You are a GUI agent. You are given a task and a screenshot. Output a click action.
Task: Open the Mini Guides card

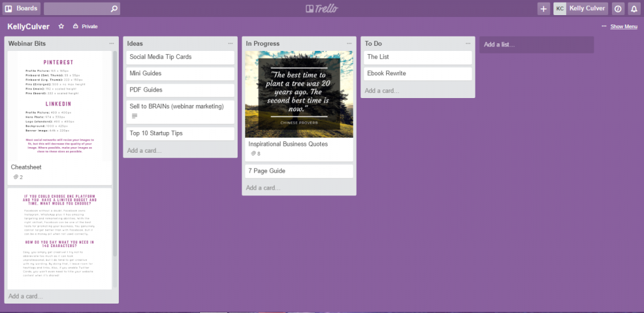(180, 74)
